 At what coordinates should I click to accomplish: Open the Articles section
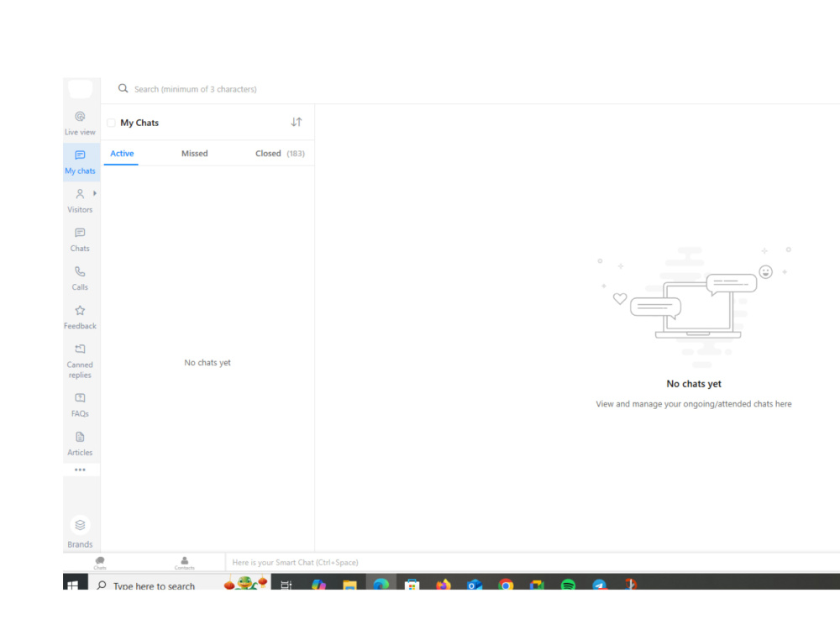[80, 444]
